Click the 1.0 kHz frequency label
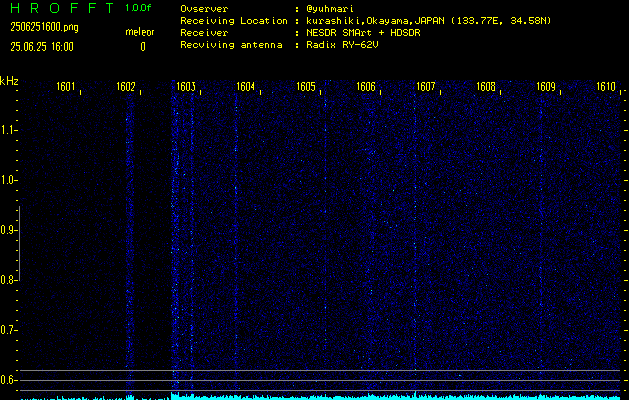Image resolution: width=629 pixels, height=400 pixels. pyautogui.click(x=7, y=180)
